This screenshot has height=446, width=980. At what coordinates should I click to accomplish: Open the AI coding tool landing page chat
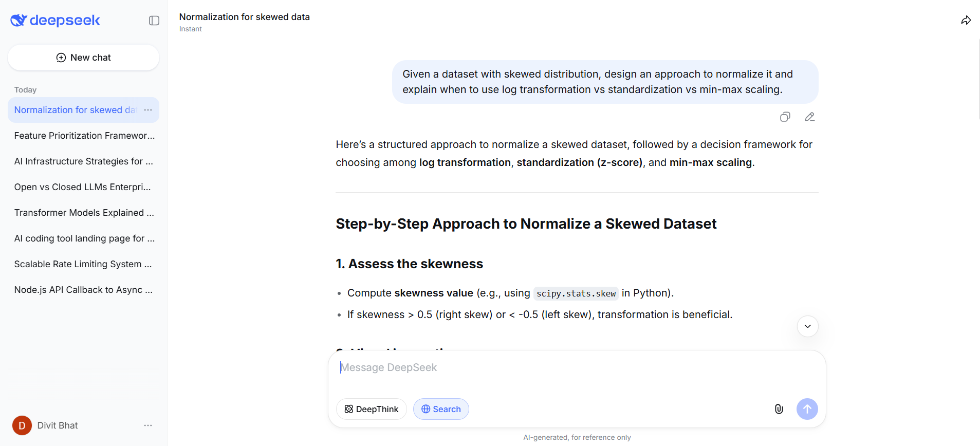(x=84, y=238)
